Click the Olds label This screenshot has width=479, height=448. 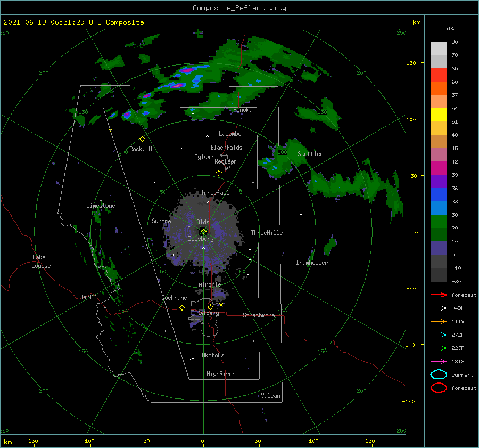pyautogui.click(x=203, y=222)
